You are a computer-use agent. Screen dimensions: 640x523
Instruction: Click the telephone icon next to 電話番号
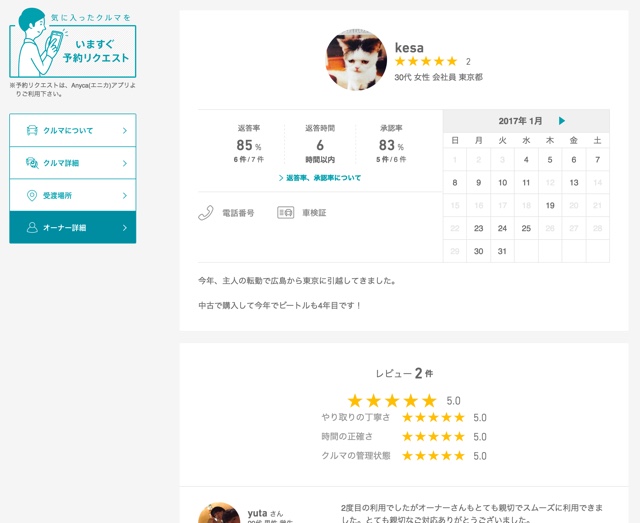click(x=206, y=213)
